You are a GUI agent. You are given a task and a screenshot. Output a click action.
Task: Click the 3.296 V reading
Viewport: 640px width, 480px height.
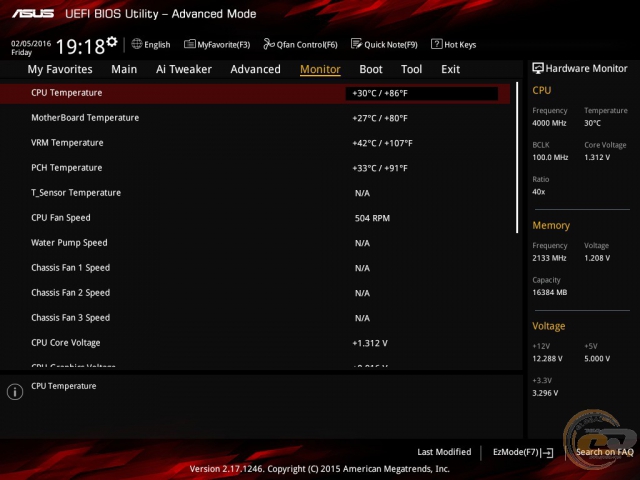click(x=545, y=393)
